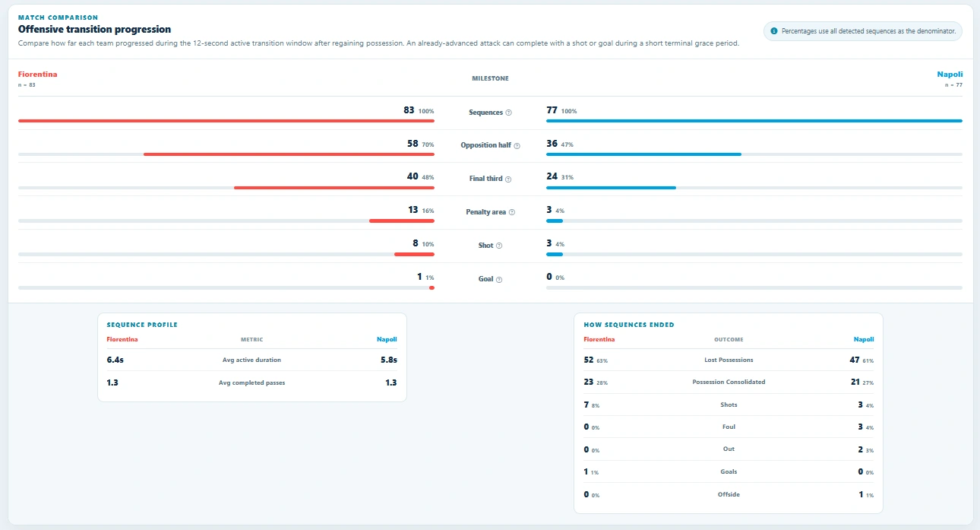Click the info icon in percentages note
The image size is (980, 530).
click(x=774, y=31)
